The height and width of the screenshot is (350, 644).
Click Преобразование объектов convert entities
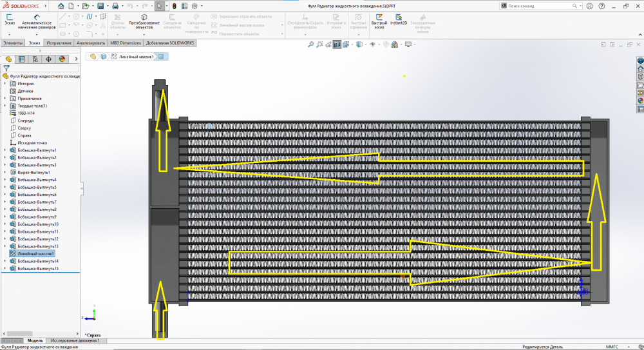pos(144,22)
